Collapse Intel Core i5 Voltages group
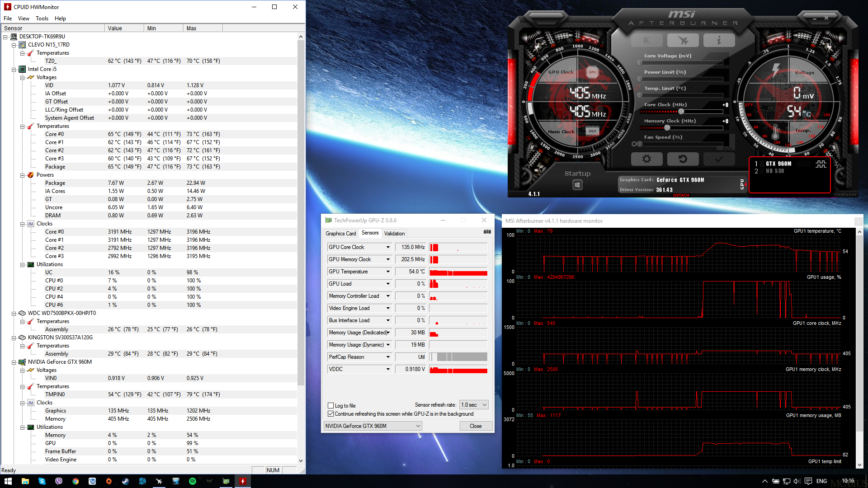 23,77
